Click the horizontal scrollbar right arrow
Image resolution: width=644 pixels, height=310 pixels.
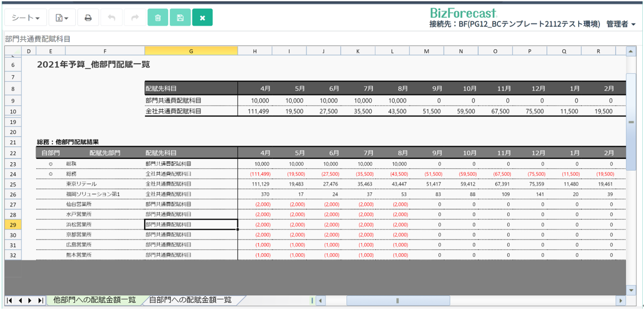click(621, 300)
